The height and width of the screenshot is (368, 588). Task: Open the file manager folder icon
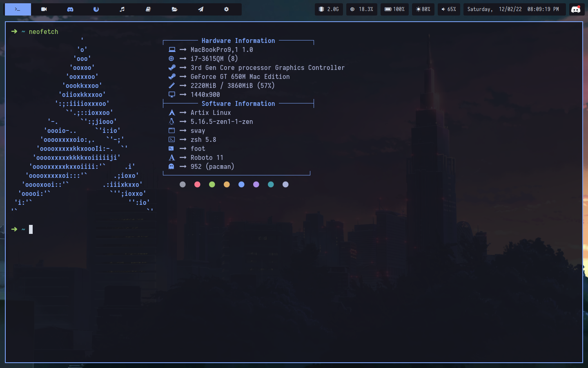click(x=175, y=9)
